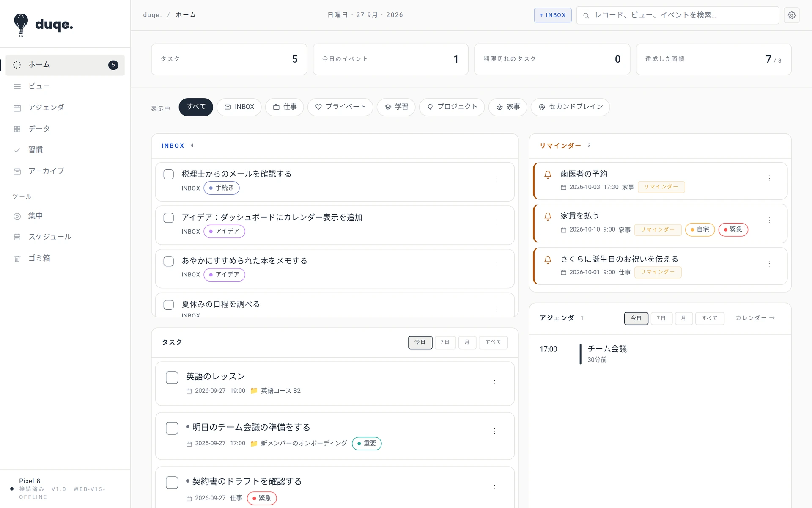Click the duqe balloon logo
812x508 pixels.
(x=21, y=25)
